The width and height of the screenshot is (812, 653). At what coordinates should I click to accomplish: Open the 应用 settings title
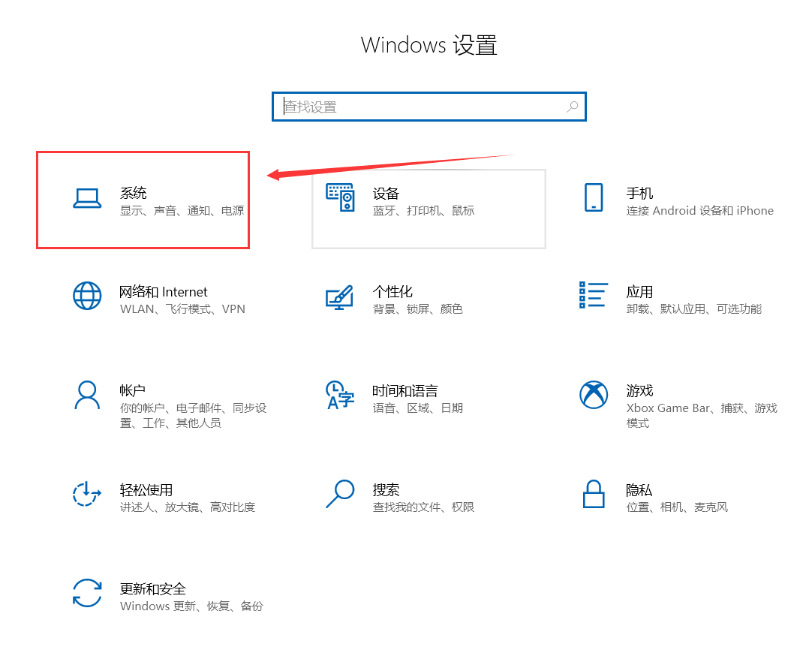[x=639, y=291]
